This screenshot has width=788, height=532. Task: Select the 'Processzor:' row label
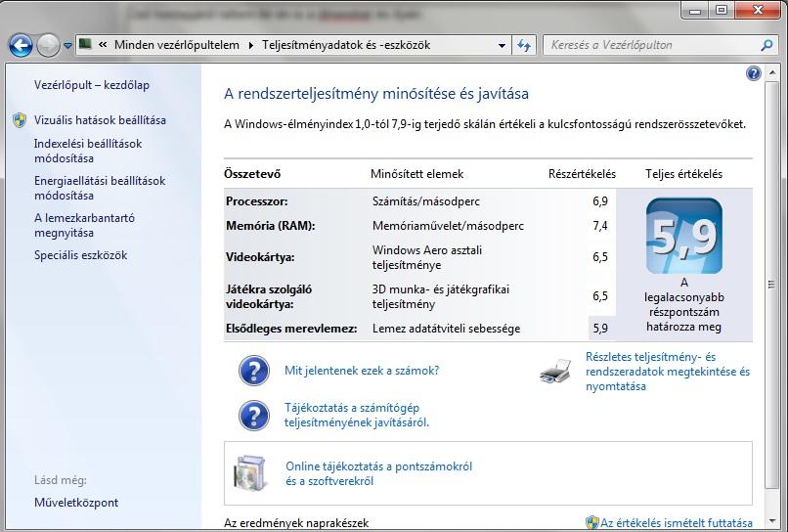pyautogui.click(x=257, y=201)
